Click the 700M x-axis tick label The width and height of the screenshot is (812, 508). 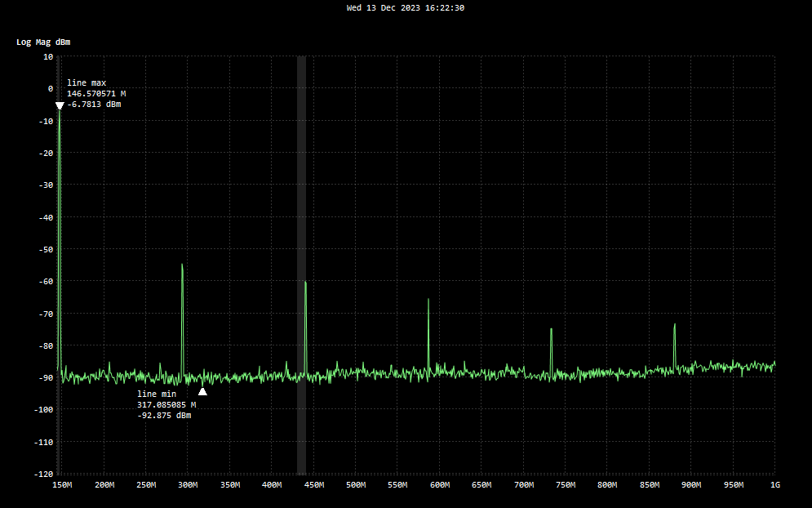click(x=524, y=484)
